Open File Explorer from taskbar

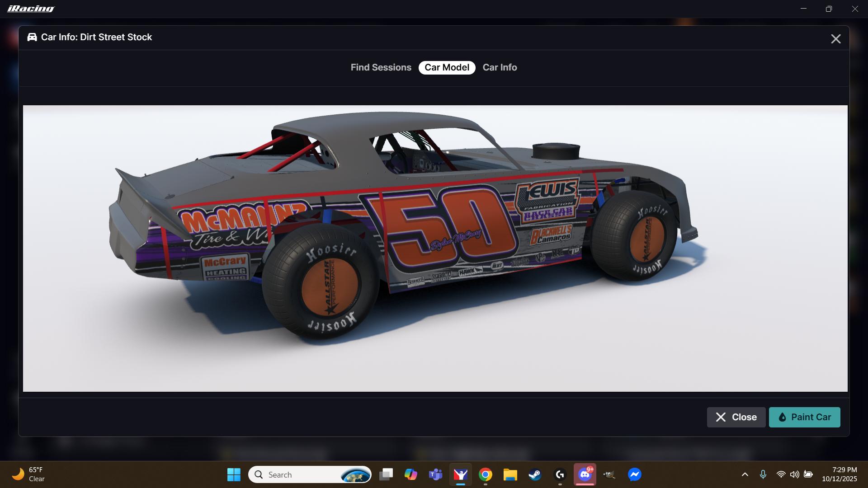510,474
